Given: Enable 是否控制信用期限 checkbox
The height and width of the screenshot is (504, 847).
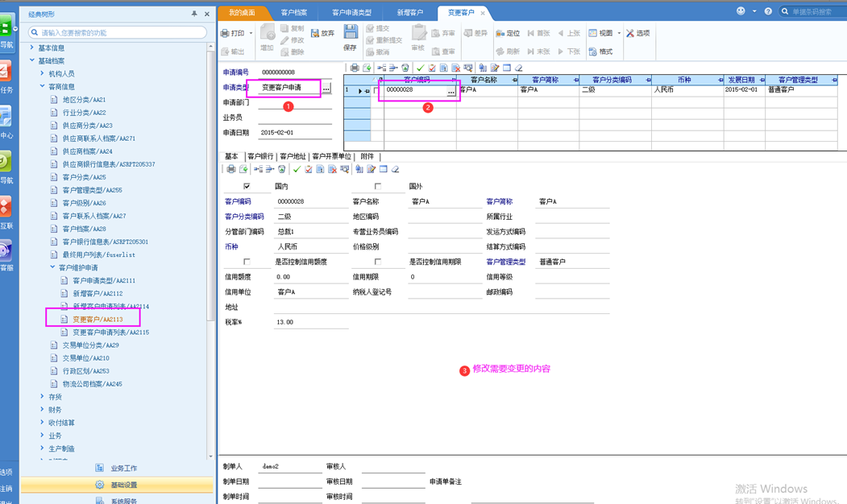Looking at the screenshot, I should [378, 262].
